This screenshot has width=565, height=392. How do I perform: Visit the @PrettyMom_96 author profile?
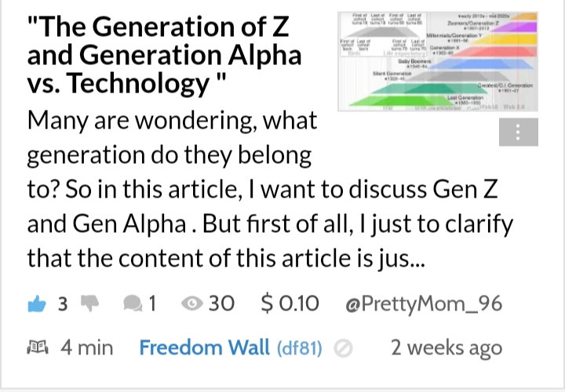click(424, 304)
